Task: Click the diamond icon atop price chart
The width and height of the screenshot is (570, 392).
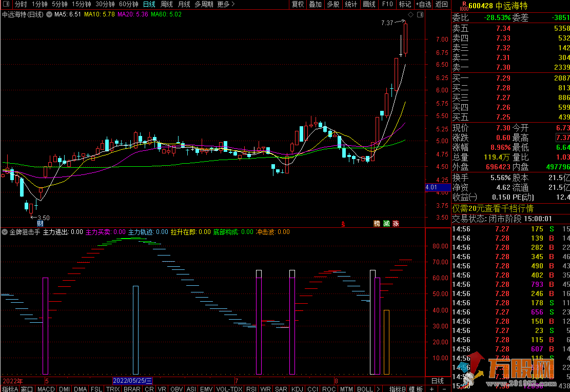Action: click(x=411, y=14)
